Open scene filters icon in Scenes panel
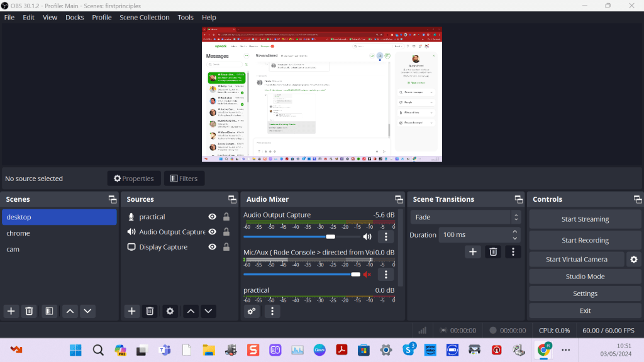 click(49, 311)
